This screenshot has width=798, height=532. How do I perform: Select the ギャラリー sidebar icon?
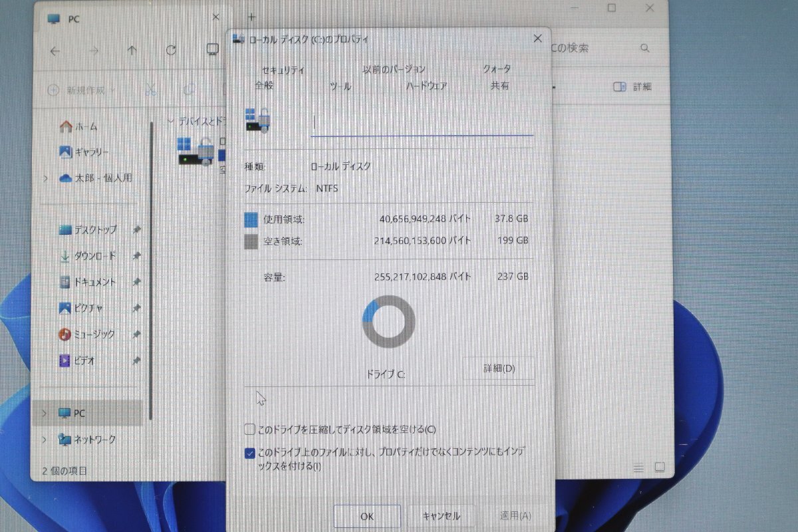[x=66, y=152]
